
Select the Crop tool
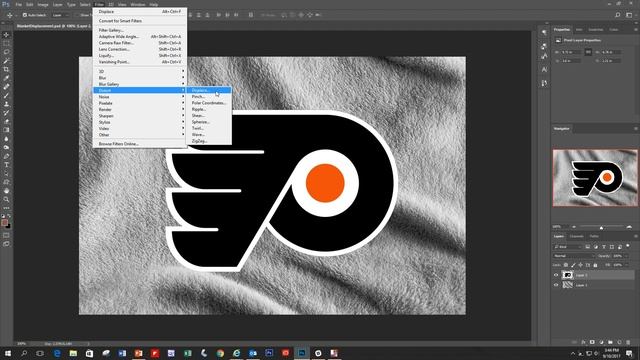point(6,69)
